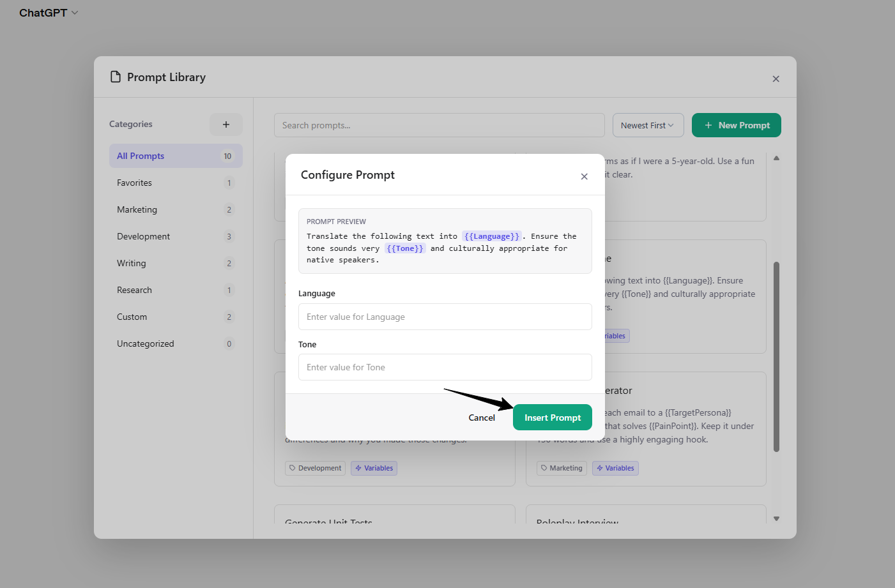Open the Newest First sort dropdown

pyautogui.click(x=648, y=125)
